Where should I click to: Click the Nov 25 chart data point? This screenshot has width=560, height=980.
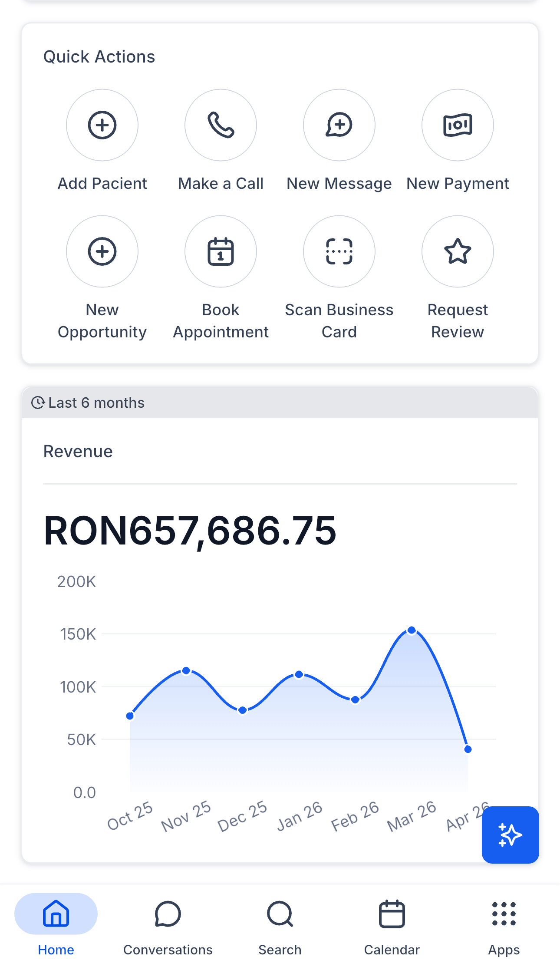pyautogui.click(x=186, y=671)
